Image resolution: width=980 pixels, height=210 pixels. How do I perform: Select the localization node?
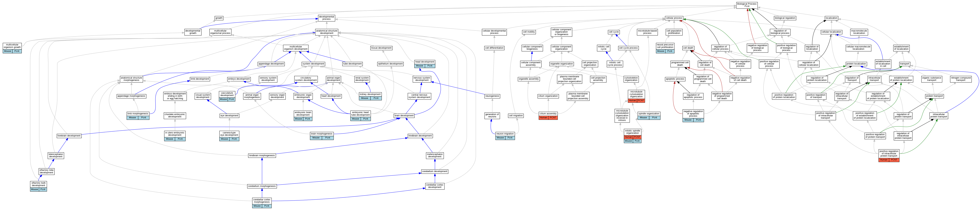(x=831, y=18)
